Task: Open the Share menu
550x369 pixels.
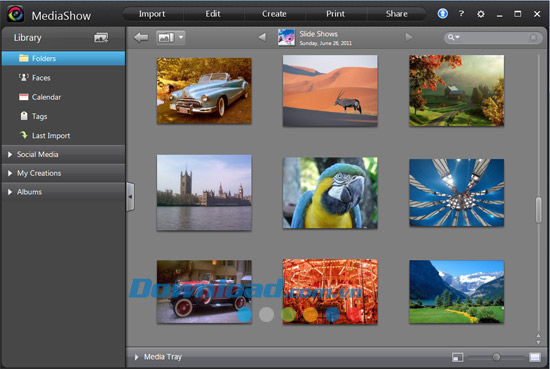Action: pyautogui.click(x=396, y=14)
